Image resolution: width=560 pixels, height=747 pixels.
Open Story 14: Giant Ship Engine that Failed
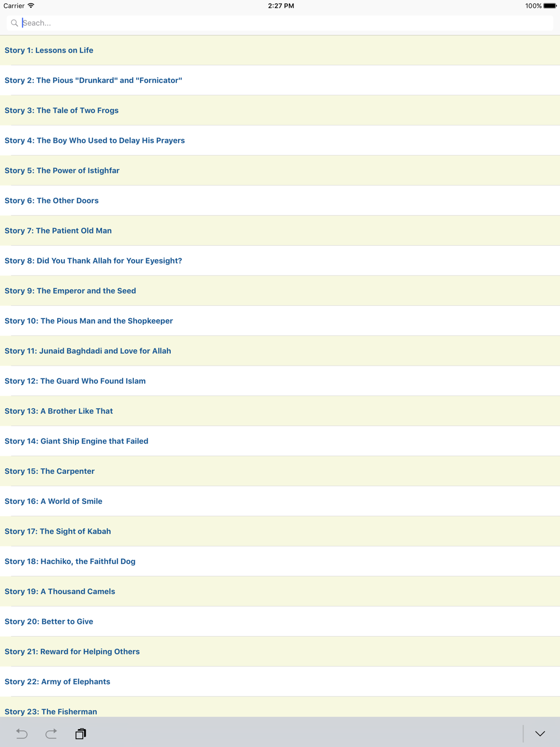[x=280, y=441]
